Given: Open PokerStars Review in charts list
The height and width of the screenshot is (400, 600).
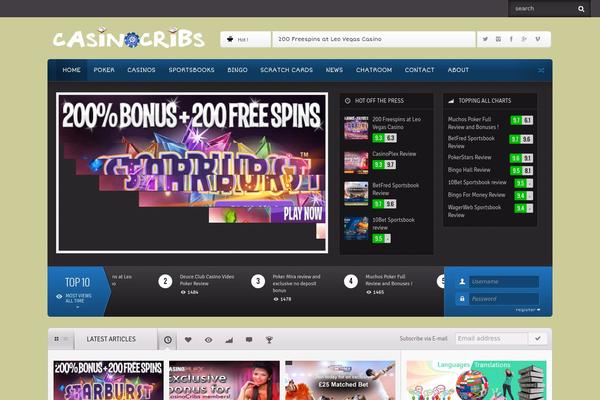Looking at the screenshot, I should click(470, 157).
